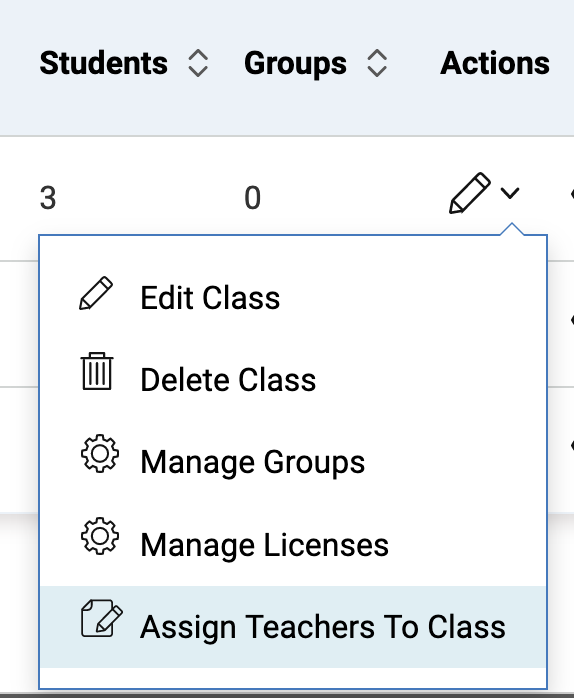Open Manage Groups from the dropdown menu
The width and height of the screenshot is (574, 698).
293,462
